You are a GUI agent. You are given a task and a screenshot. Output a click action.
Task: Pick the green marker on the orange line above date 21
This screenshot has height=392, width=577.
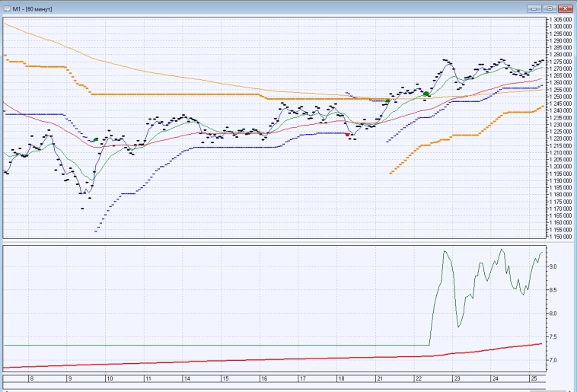click(x=387, y=100)
